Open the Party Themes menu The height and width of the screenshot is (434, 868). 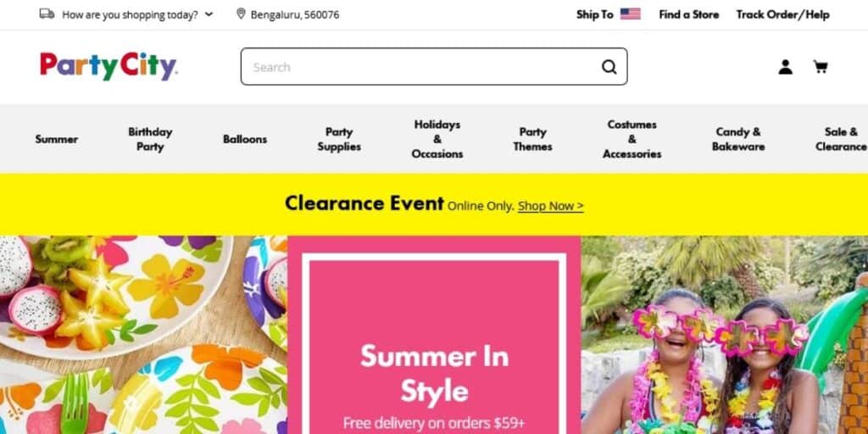pyautogui.click(x=532, y=139)
